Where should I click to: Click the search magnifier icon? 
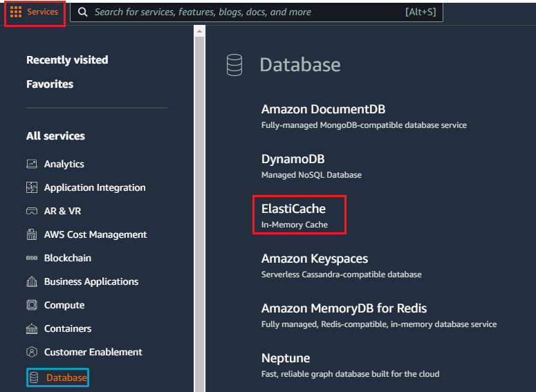82,12
